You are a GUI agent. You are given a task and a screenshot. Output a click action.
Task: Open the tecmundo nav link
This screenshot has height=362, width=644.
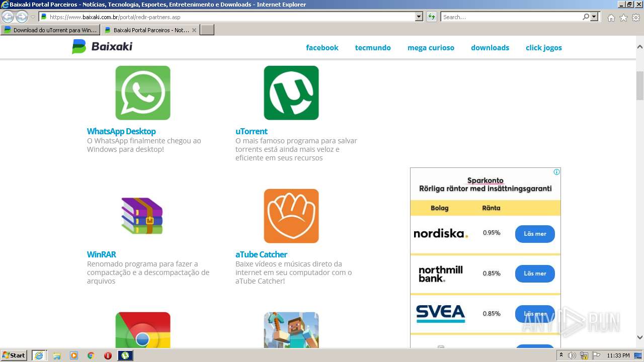pos(373,48)
